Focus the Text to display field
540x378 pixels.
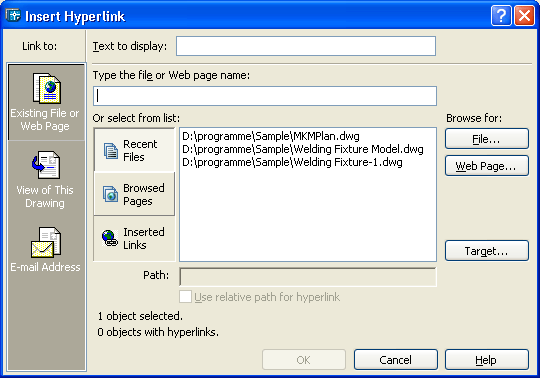tap(306, 46)
